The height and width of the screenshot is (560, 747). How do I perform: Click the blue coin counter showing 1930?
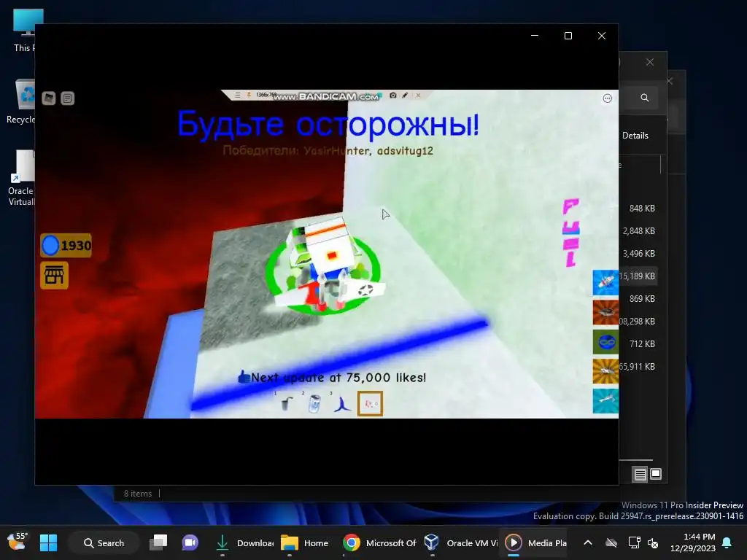pyautogui.click(x=66, y=245)
